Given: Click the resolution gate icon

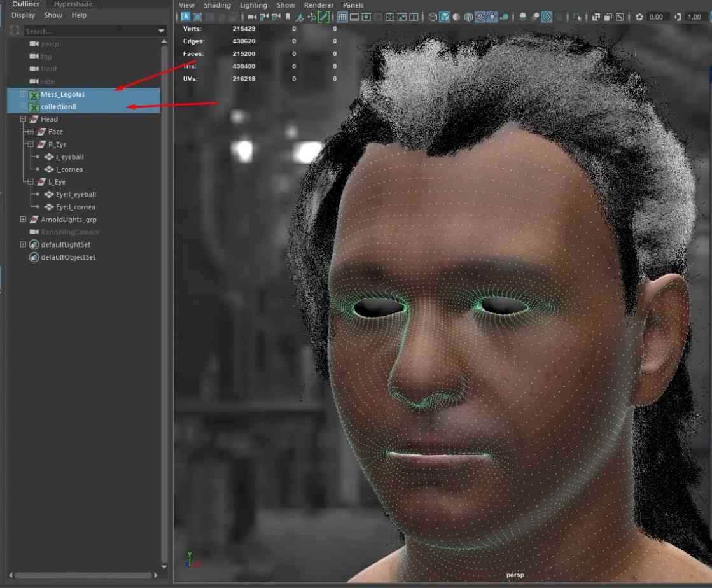Looking at the screenshot, I should point(366,17).
